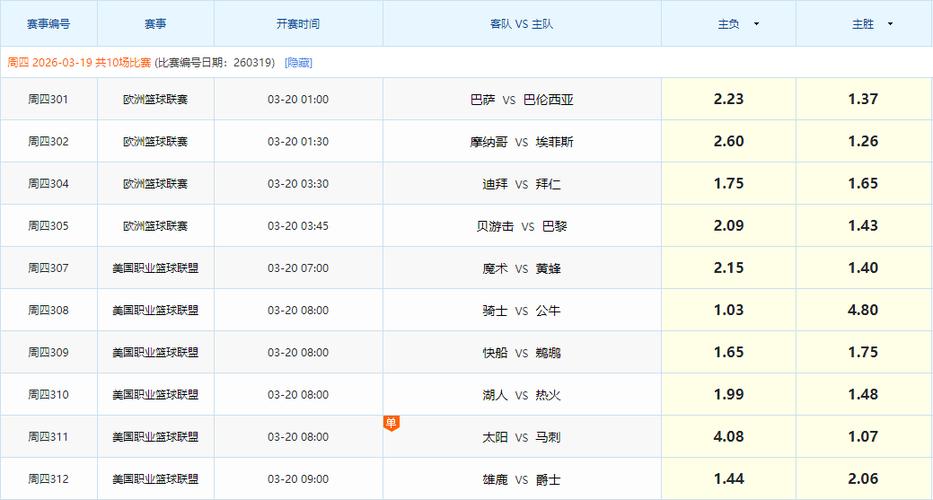The width and height of the screenshot is (933, 500).
Task: Select 主负 odds 1.75 for 迪拜 vs 拜仁
Action: point(729,184)
